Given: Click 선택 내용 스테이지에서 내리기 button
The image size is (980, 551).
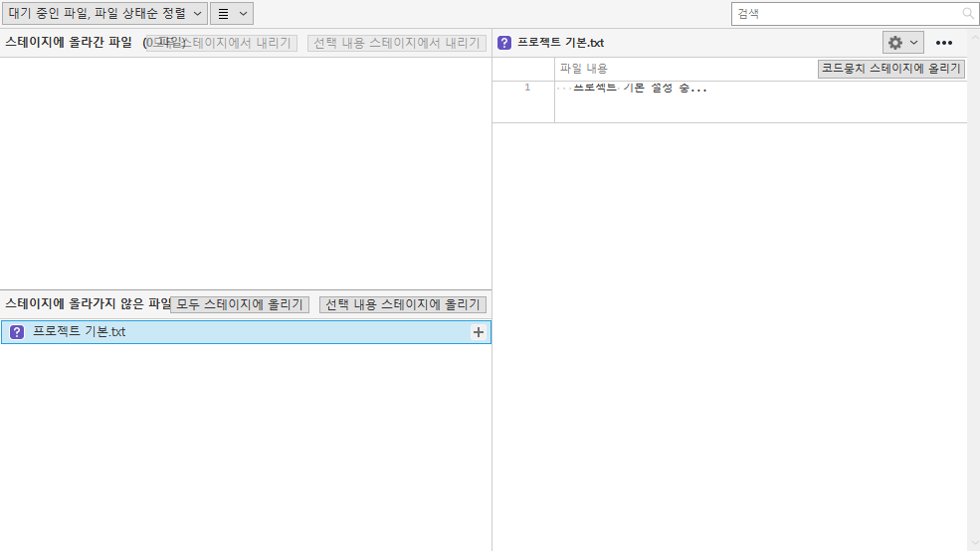Looking at the screenshot, I should point(397,43).
